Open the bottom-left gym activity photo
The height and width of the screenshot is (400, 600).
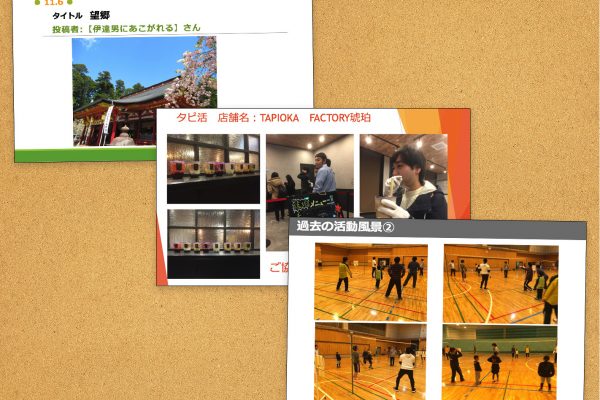(x=371, y=361)
